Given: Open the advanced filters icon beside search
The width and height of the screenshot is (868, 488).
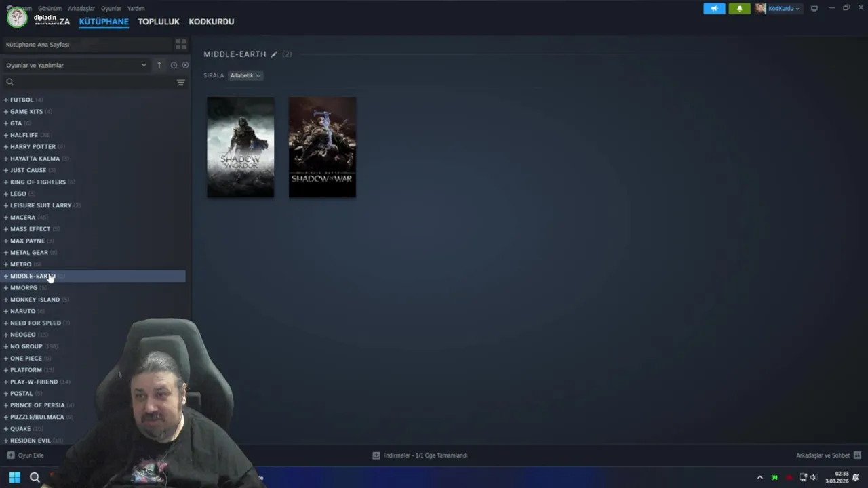Looking at the screenshot, I should pyautogui.click(x=181, y=82).
